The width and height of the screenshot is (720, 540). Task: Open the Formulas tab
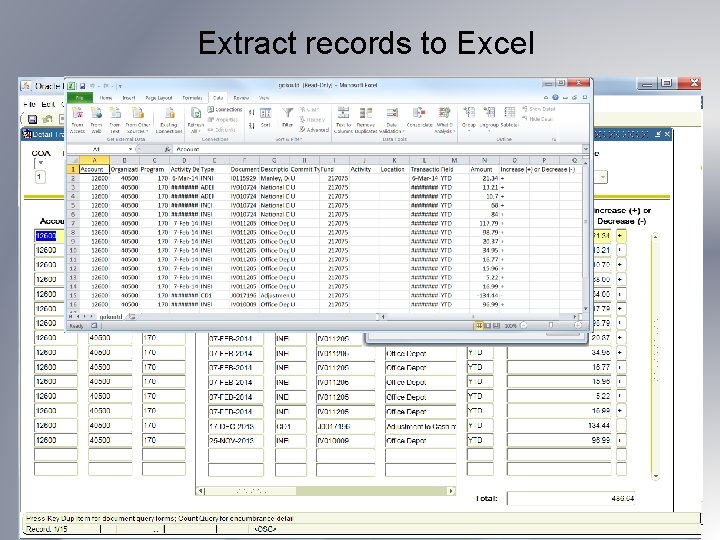pos(192,98)
